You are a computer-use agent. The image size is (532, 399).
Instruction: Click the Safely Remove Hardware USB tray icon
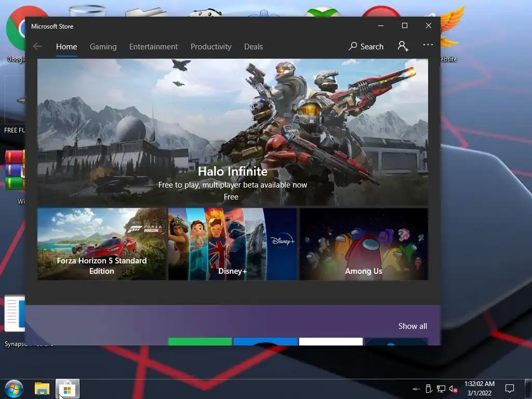[x=429, y=389]
